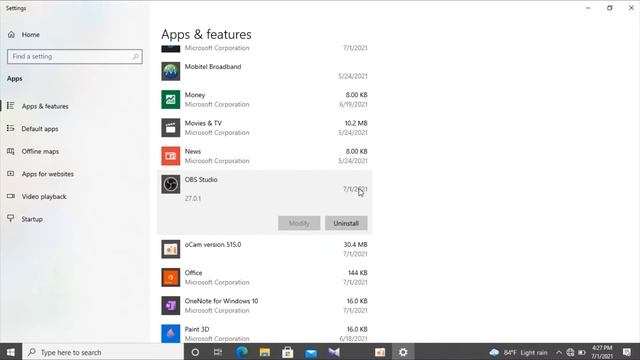640x360 pixels.
Task: Click the taskbar Type here to search box
Action: (103, 352)
